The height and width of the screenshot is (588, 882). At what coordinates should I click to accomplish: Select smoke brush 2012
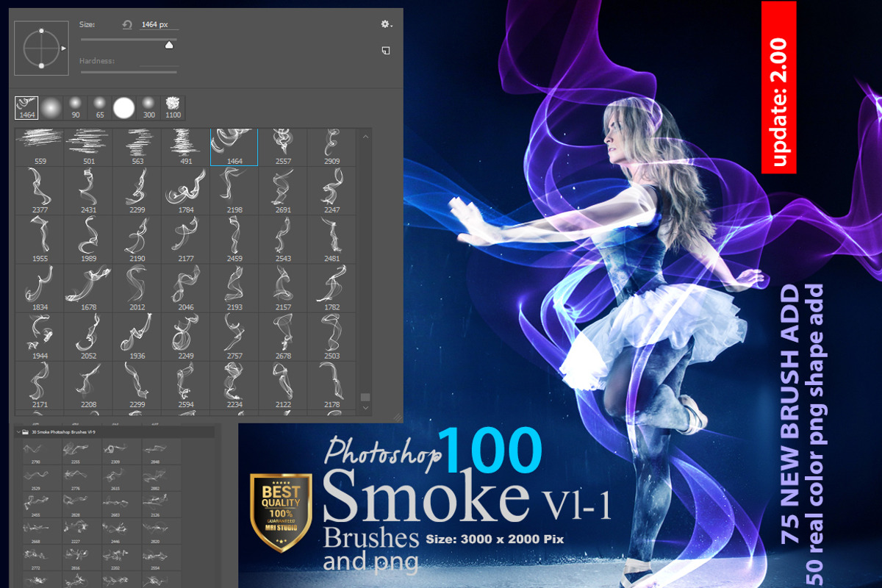pyautogui.click(x=137, y=288)
